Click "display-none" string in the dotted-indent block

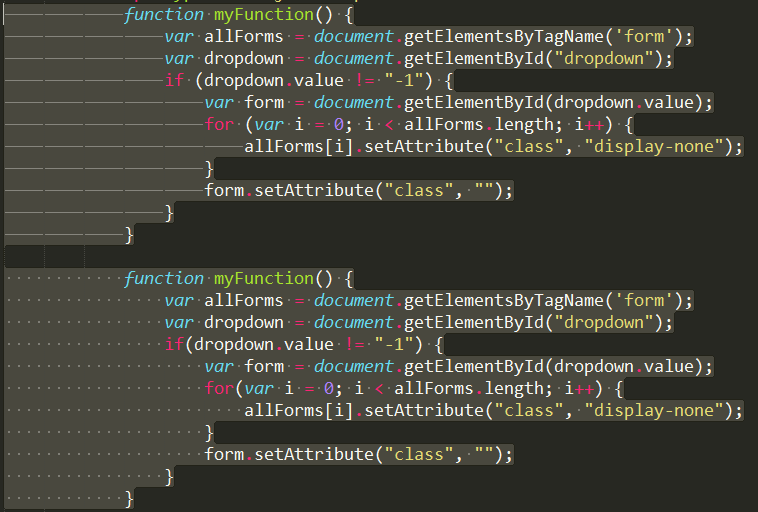(654, 410)
